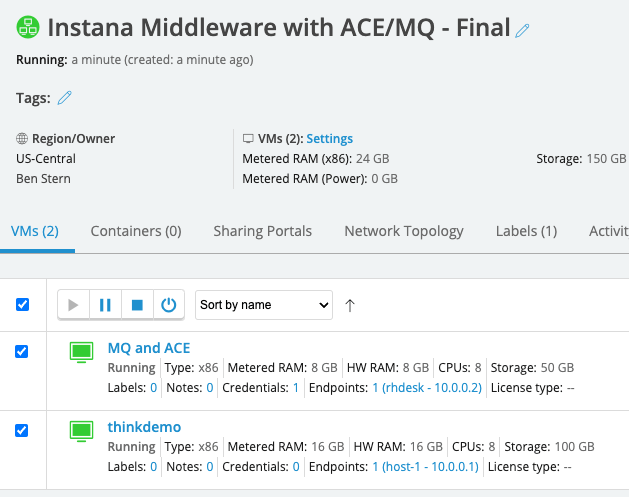The image size is (629, 497).
Task: Open the Activity tab
Action: 609,231
